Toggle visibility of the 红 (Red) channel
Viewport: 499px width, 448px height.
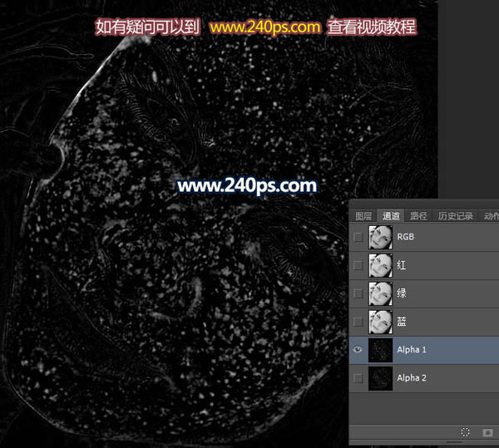click(x=358, y=265)
